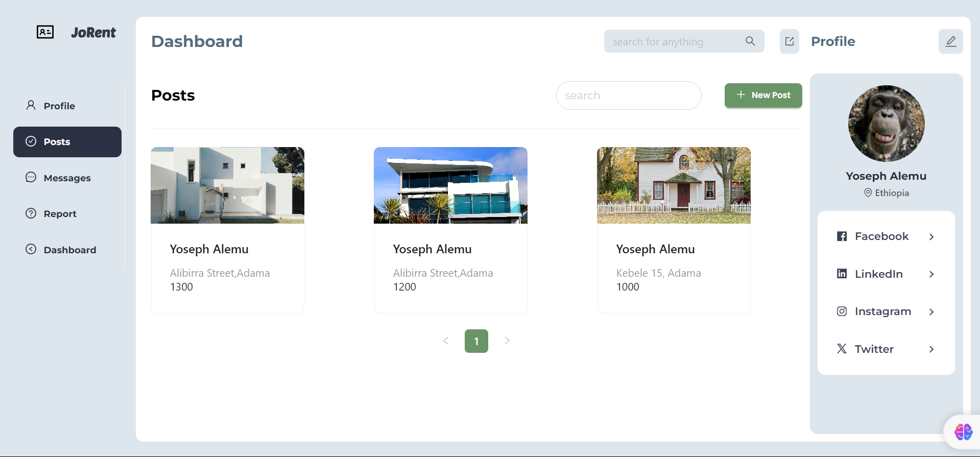The width and height of the screenshot is (980, 457).
Task: Click the magnifier icon in top search bar
Action: (x=750, y=41)
